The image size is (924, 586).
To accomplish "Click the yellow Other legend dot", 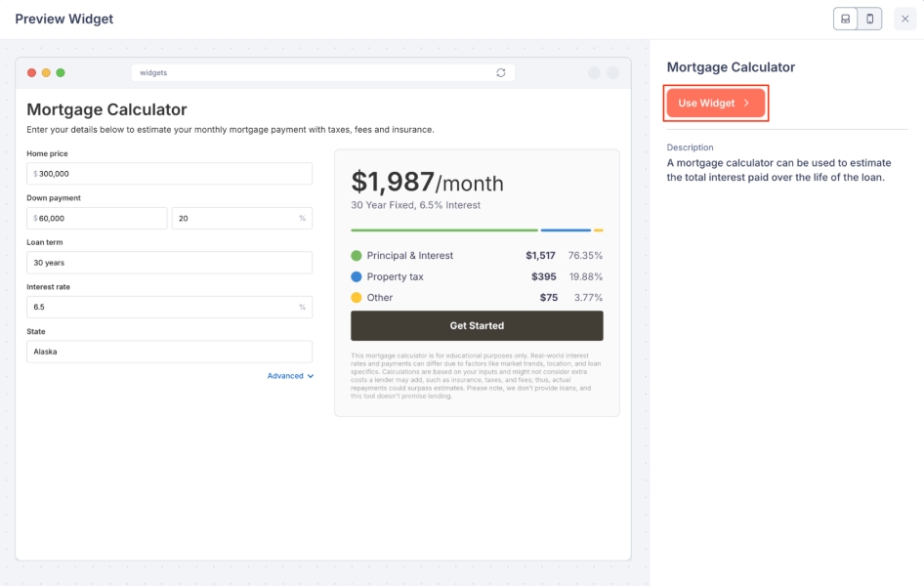I will [357, 298].
